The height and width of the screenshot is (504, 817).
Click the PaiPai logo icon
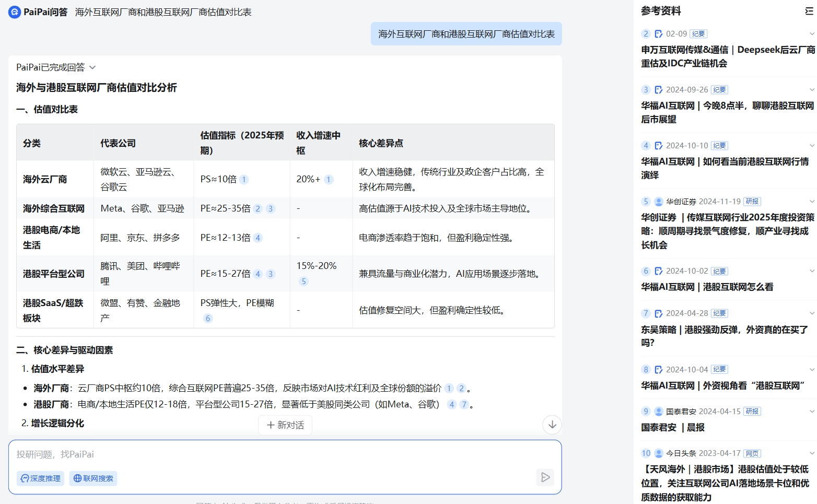[15, 12]
